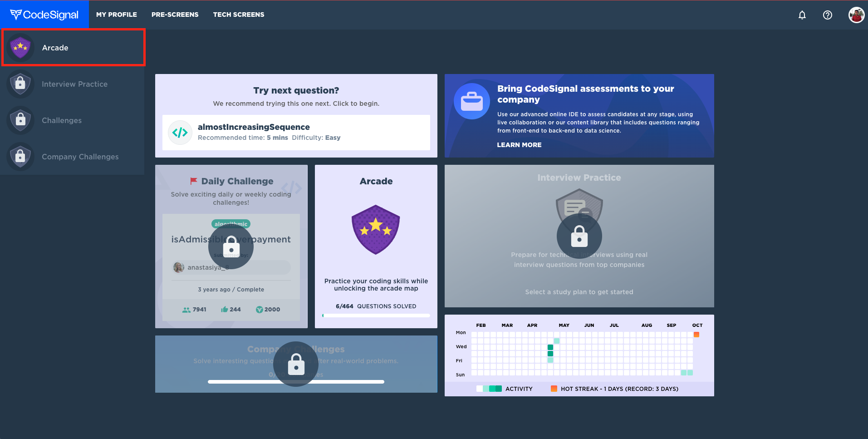Viewport: 868px width, 439px height.
Task: Open the help question mark icon
Action: coord(828,15)
